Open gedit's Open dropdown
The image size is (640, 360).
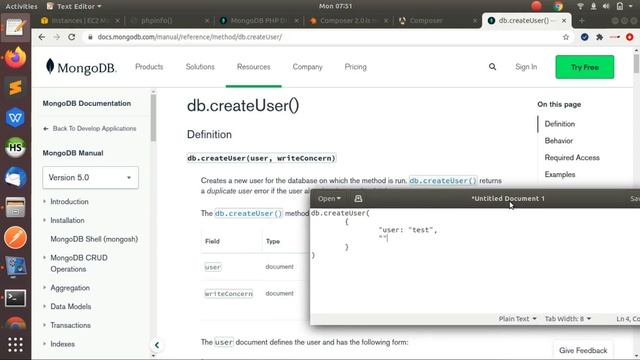point(329,199)
